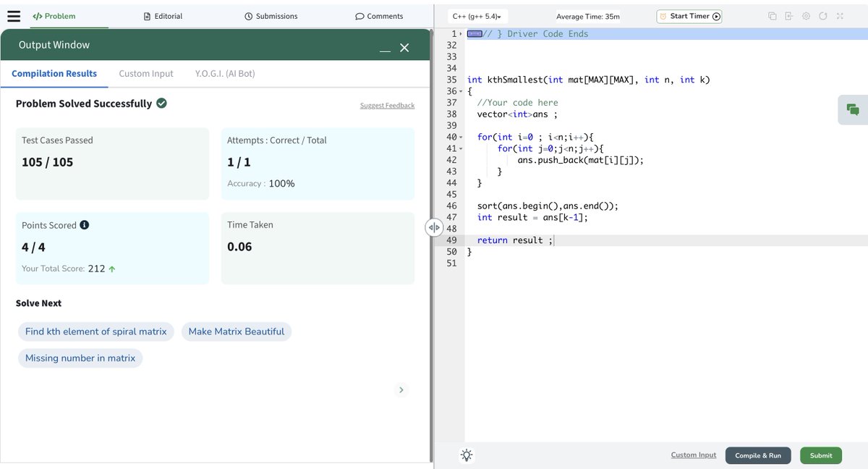Open Missing number in matrix problem
This screenshot has height=469, width=868.
click(80, 358)
